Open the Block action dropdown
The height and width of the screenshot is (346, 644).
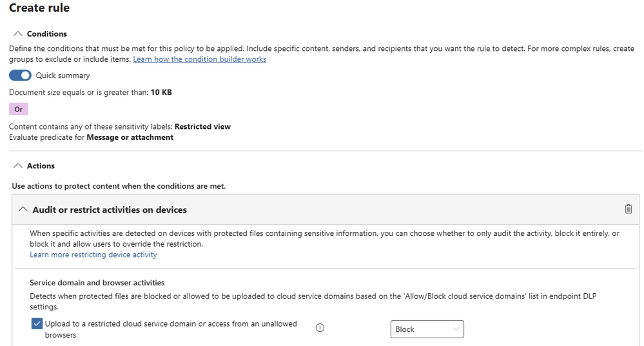[x=427, y=329]
